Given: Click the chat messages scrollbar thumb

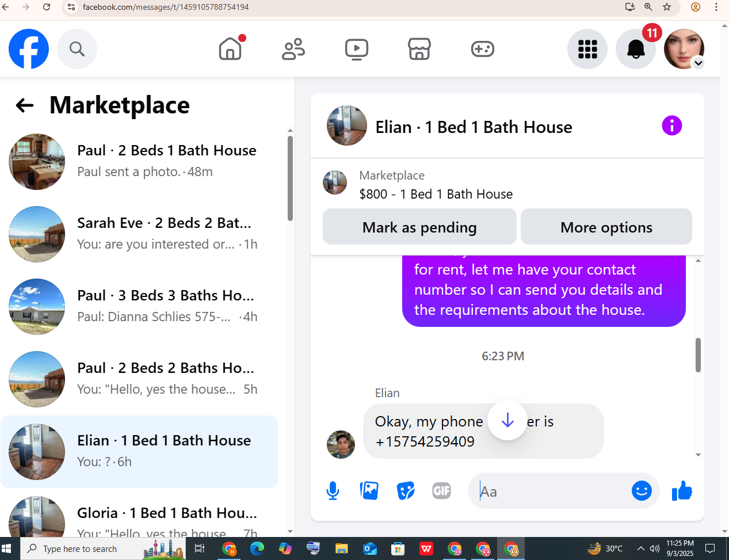Looking at the screenshot, I should 698,355.
